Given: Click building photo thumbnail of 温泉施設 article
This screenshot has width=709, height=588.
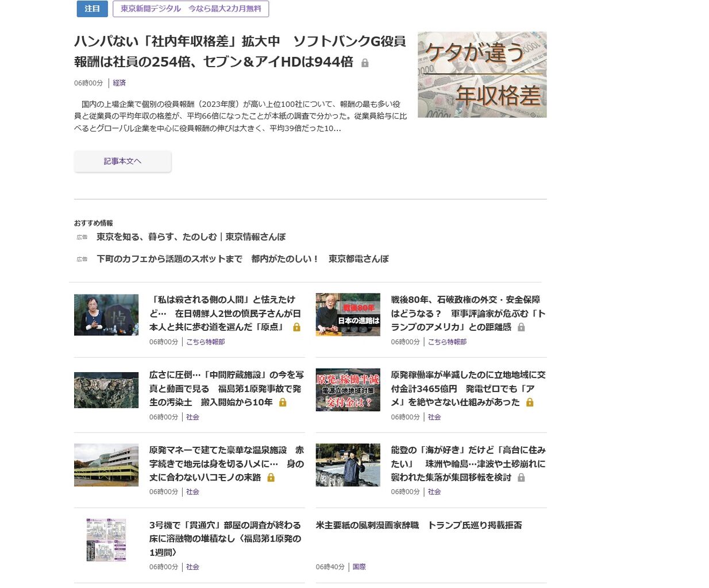Looking at the screenshot, I should tap(106, 465).
